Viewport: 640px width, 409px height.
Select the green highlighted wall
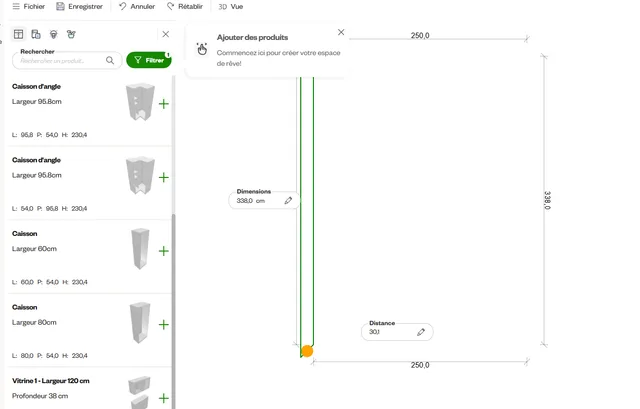(x=307, y=212)
